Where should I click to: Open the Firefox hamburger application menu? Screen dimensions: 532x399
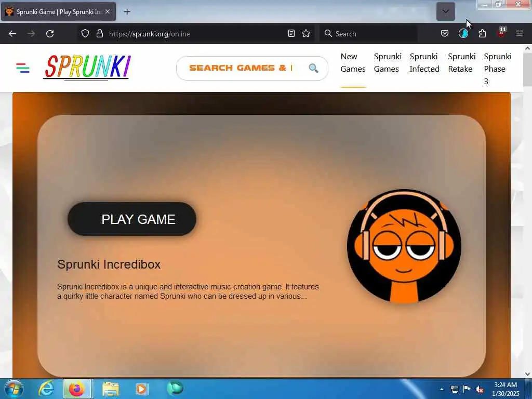tap(519, 33)
